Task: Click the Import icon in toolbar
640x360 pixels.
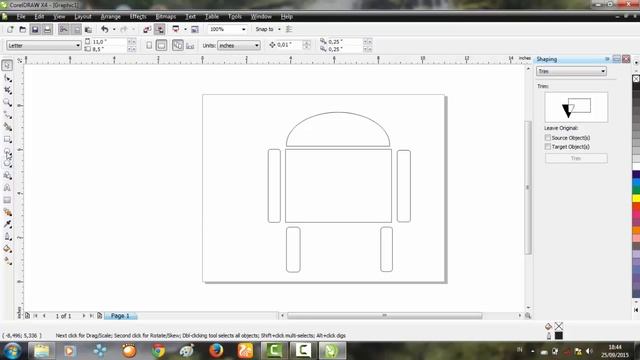Action: point(147,29)
